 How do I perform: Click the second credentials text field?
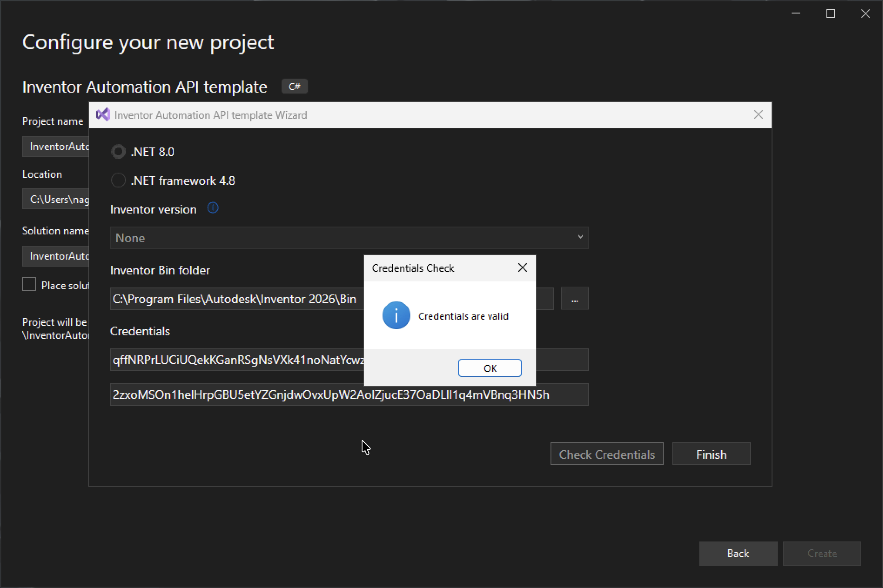tap(348, 394)
